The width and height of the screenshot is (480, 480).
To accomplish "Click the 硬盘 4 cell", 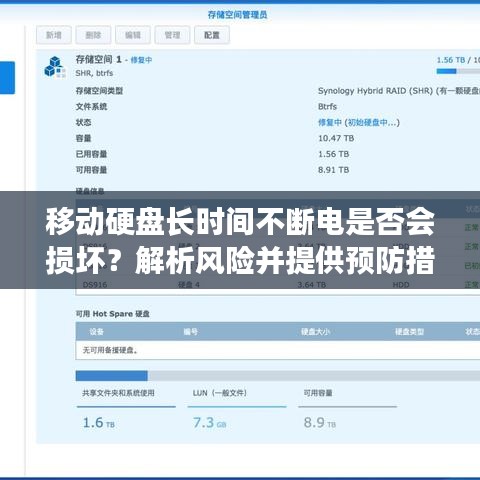I will (189, 285).
